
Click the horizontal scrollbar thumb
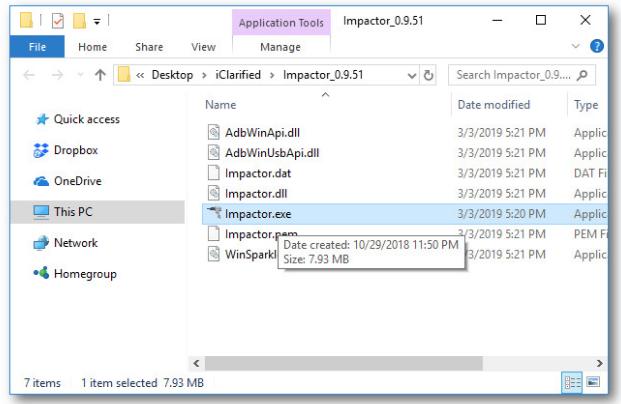click(343, 363)
